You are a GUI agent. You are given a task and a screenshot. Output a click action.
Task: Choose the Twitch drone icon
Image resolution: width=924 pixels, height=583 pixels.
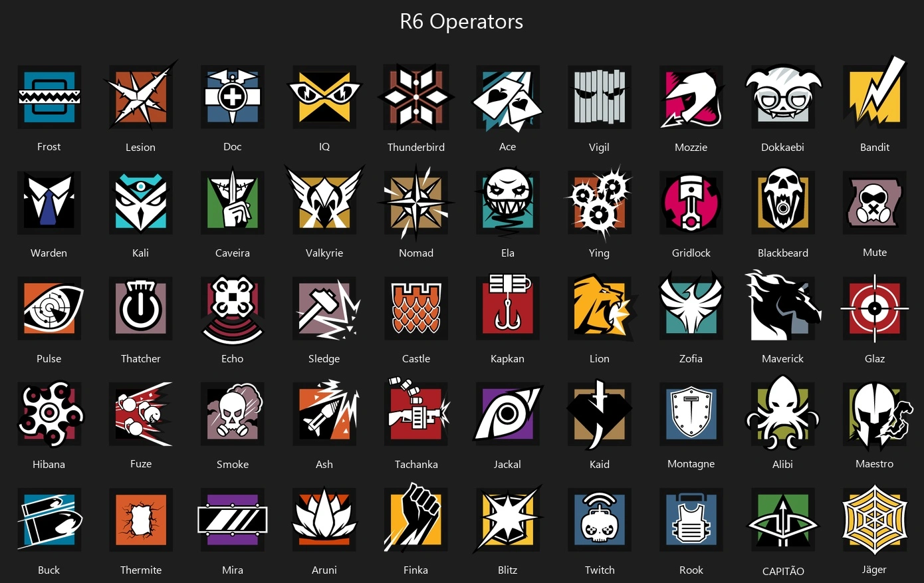tap(600, 520)
